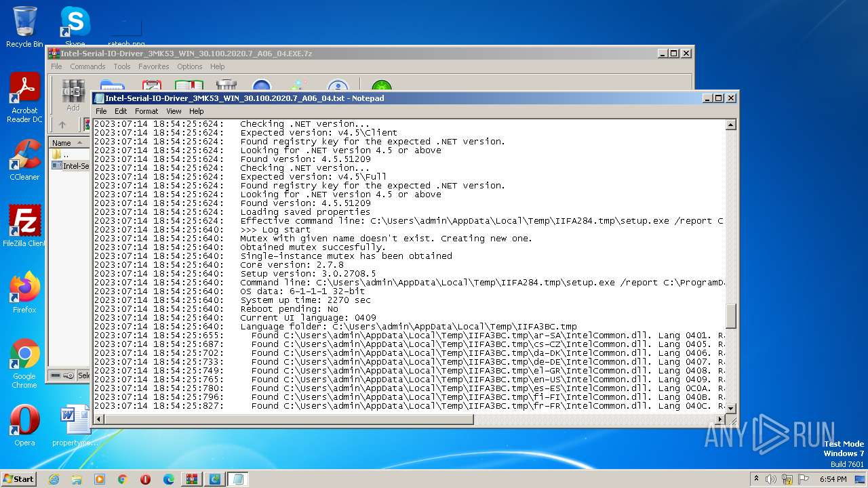Click 'Loading saved properties' log line
The width and height of the screenshot is (868, 488).
click(x=305, y=212)
